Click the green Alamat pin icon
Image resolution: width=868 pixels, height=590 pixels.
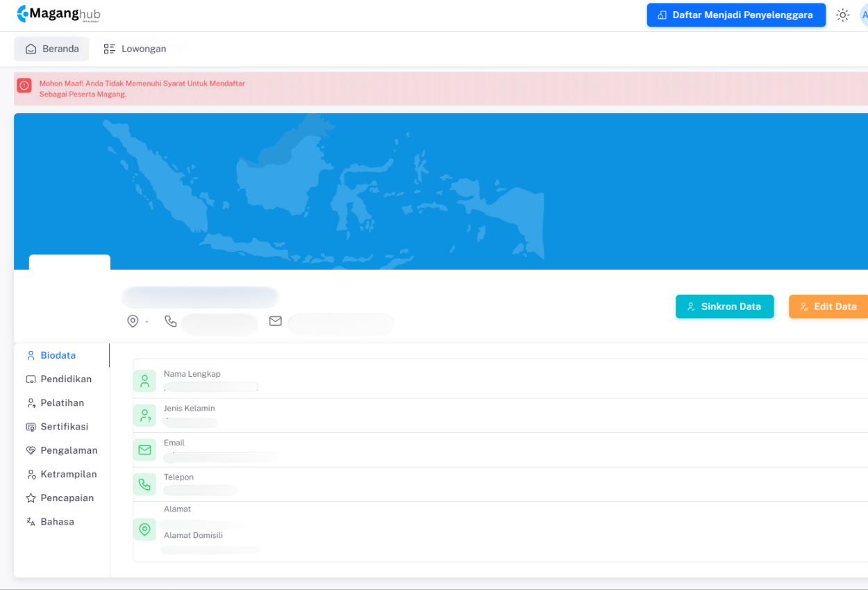pos(144,530)
